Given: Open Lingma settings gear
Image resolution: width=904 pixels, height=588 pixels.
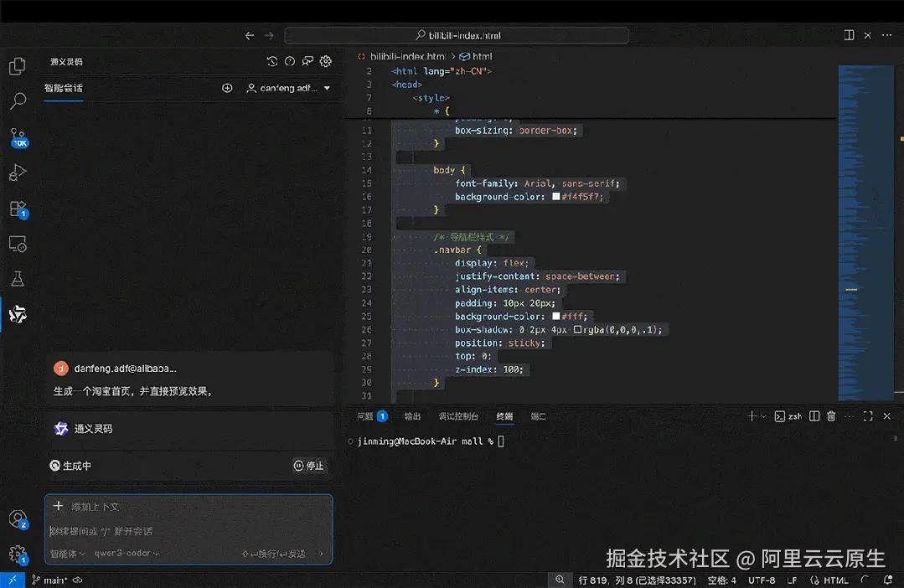Looking at the screenshot, I should click(x=326, y=61).
